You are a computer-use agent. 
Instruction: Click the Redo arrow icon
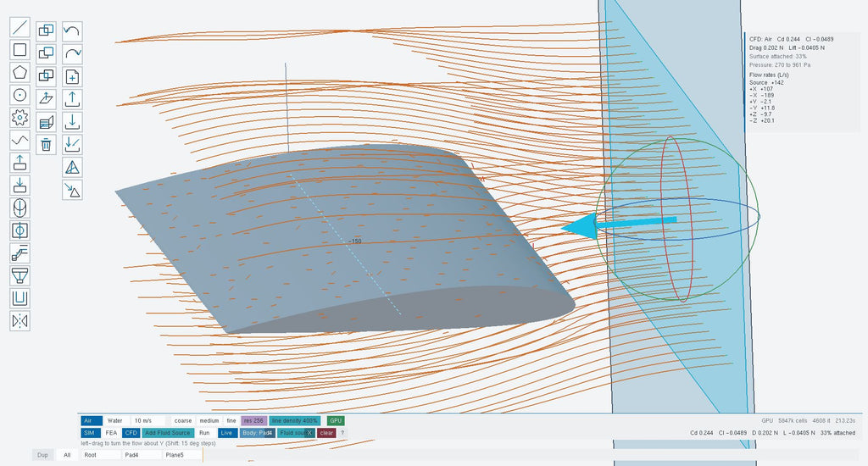point(73,53)
